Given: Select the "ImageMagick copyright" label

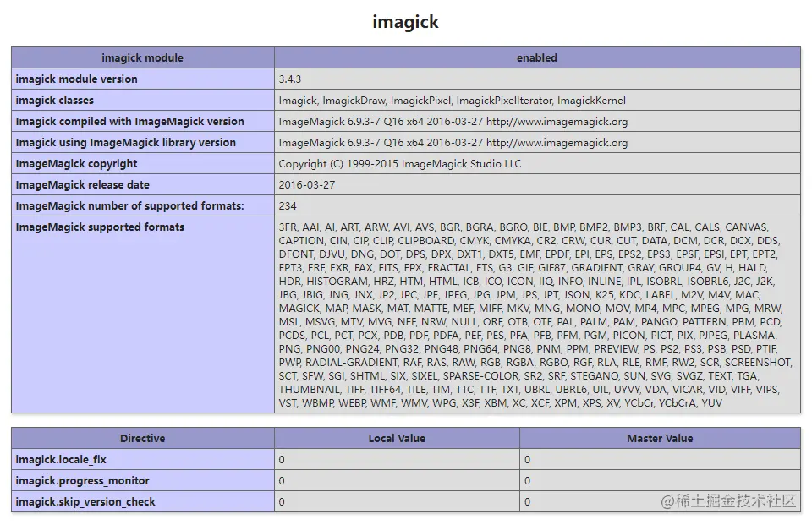Looking at the screenshot, I should click(x=77, y=164).
